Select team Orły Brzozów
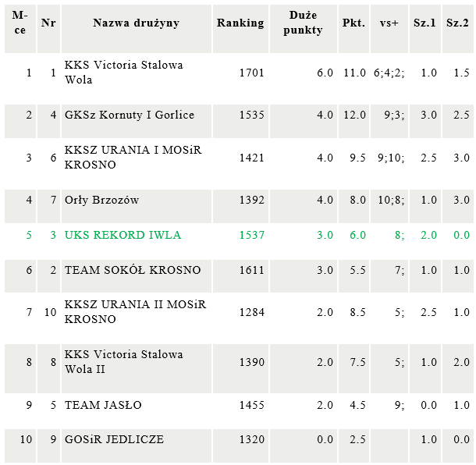476x465 pixels. [x=101, y=200]
